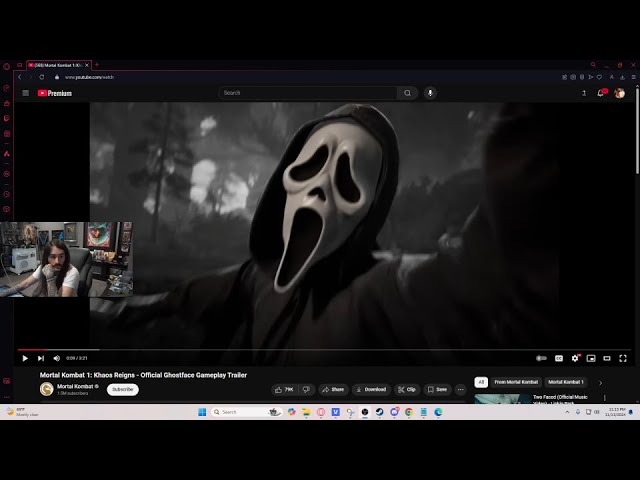Open Google Chrome from the taskbar
The width and height of the screenshot is (640, 480).
[409, 412]
